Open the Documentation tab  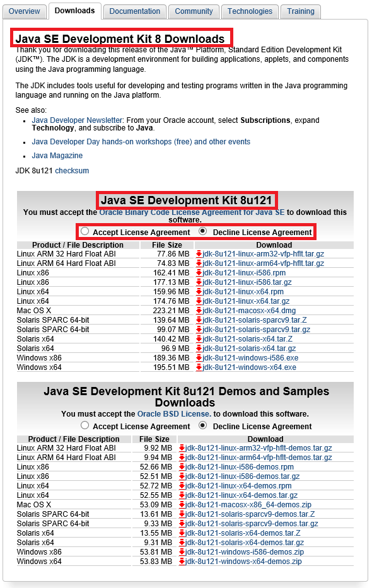[135, 11]
